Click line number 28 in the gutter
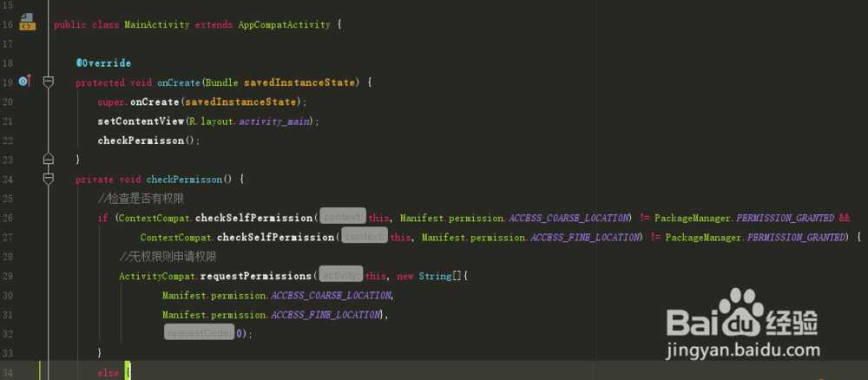Image resolution: width=868 pixels, height=380 pixels. (8, 257)
